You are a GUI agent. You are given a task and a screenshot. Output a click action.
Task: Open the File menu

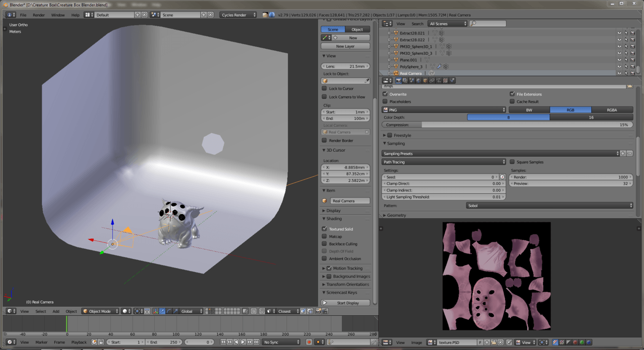pyautogui.click(x=23, y=15)
